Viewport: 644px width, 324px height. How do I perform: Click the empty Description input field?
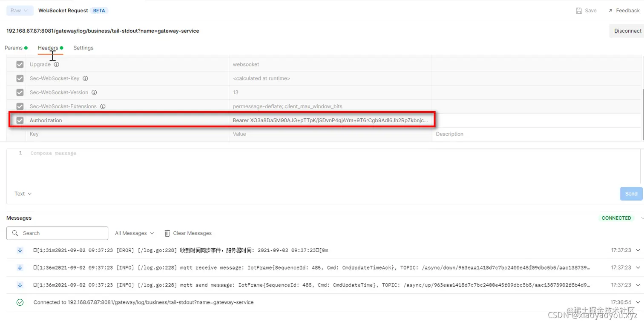coord(536,134)
